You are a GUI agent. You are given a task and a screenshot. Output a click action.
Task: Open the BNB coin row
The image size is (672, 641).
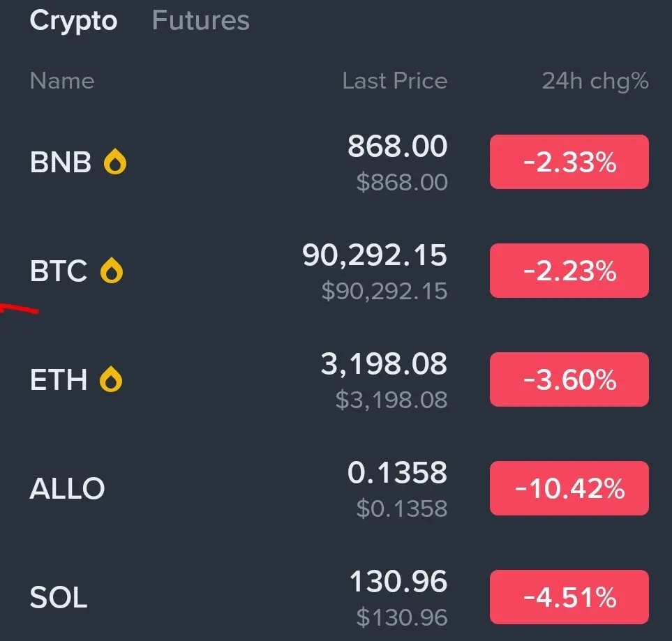(61, 163)
